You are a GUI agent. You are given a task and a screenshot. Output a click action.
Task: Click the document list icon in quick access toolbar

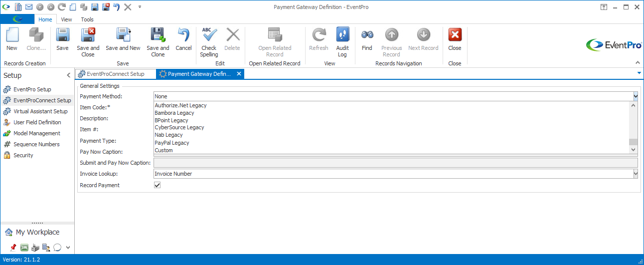click(x=18, y=7)
